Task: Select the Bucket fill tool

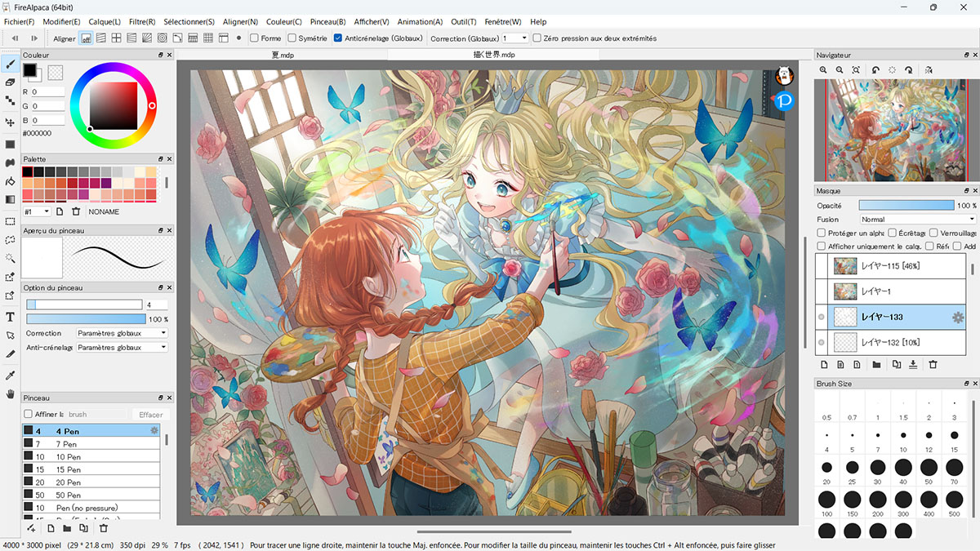Action: click(x=11, y=181)
